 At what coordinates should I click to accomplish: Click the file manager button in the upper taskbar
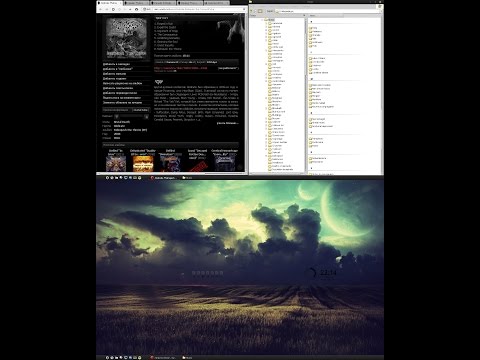coord(187,178)
